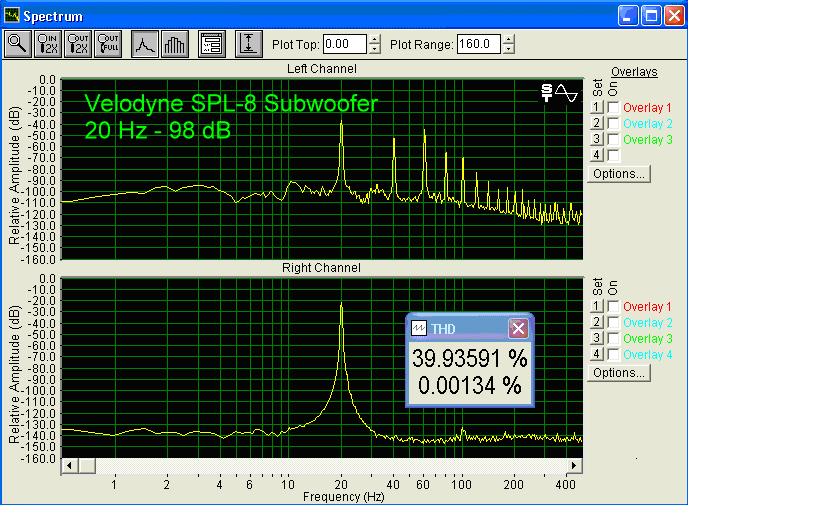Enable Overlay 3 on the Left Channel

pyautogui.click(x=613, y=139)
